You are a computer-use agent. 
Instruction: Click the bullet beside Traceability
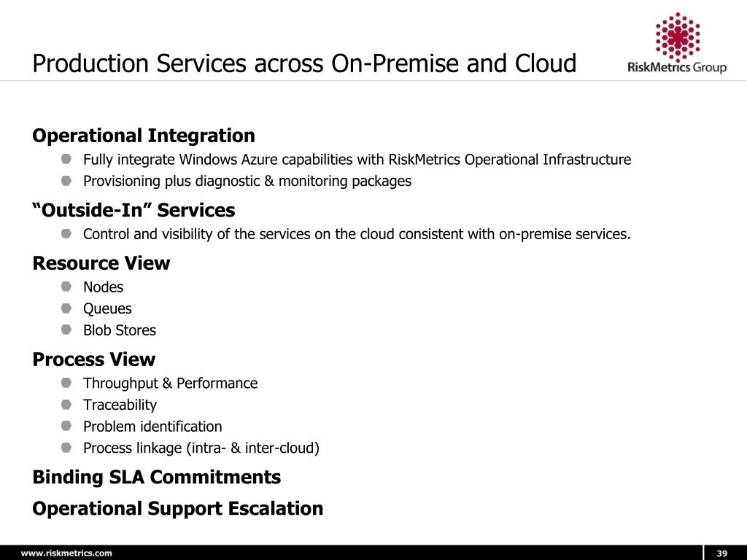point(66,404)
